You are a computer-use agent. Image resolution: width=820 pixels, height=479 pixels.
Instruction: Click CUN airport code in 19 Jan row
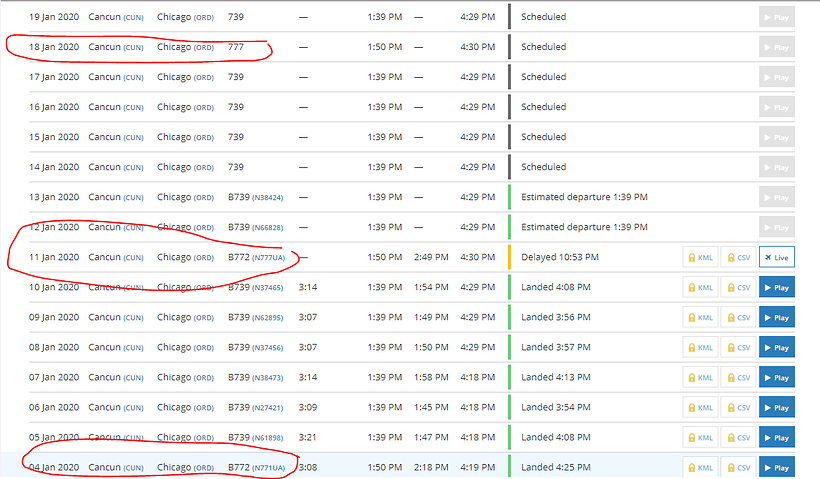(133, 17)
